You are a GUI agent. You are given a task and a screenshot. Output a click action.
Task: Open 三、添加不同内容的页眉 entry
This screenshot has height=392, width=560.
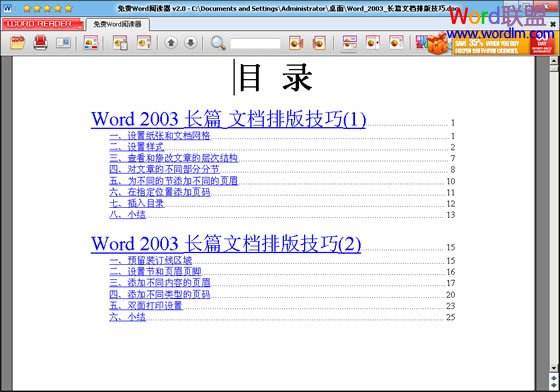point(160,283)
